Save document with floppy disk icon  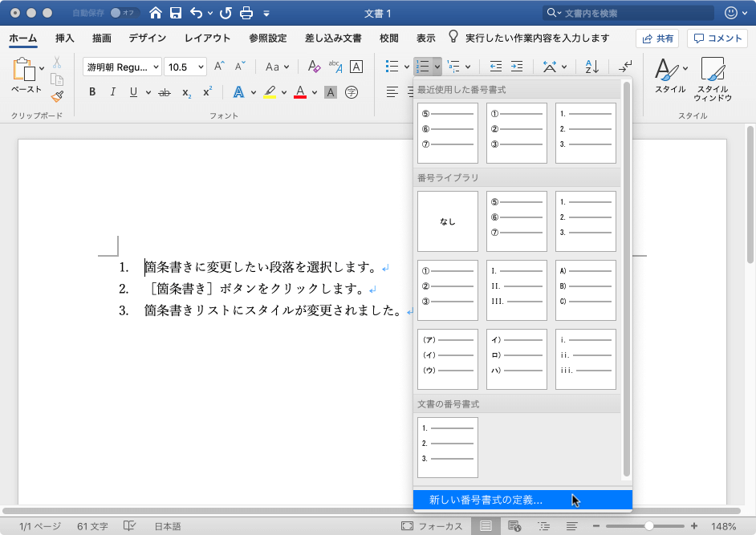[x=176, y=13]
